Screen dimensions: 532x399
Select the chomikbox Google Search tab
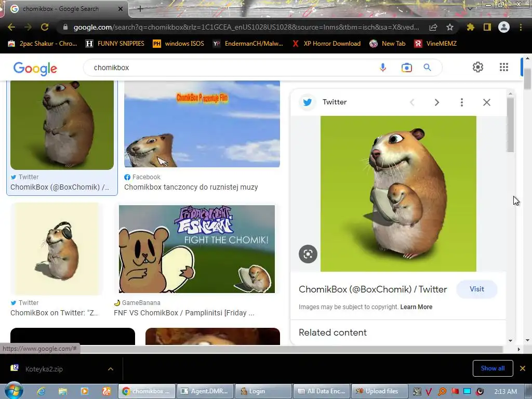tap(61, 9)
